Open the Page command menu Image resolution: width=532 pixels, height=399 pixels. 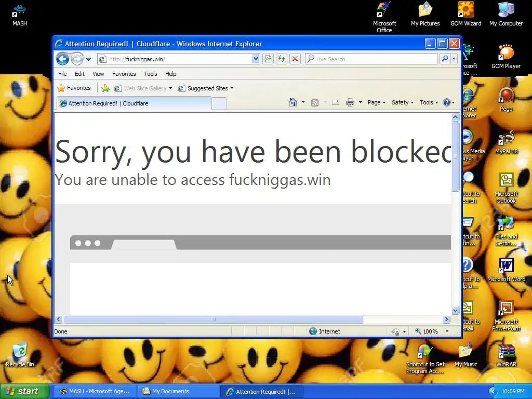click(x=377, y=102)
